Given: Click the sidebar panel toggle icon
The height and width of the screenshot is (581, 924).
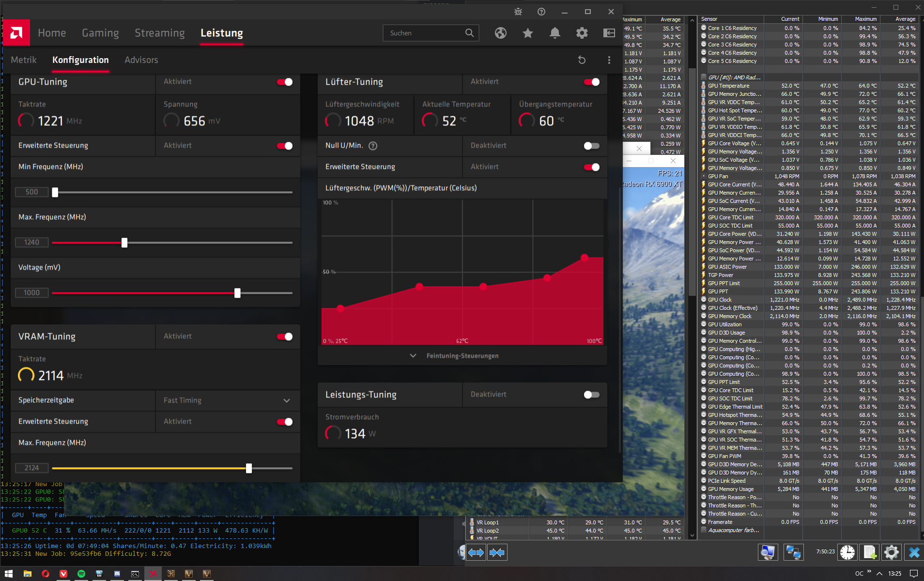Looking at the screenshot, I should (609, 33).
